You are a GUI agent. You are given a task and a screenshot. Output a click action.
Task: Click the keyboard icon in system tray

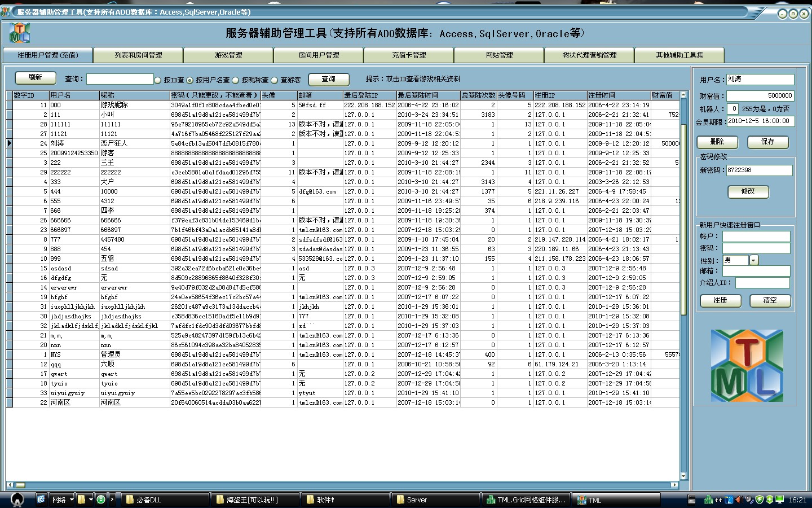(692, 500)
